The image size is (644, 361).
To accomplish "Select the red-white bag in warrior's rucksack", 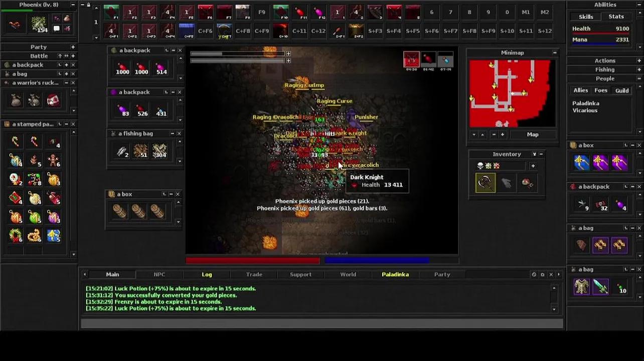I will point(53,100).
